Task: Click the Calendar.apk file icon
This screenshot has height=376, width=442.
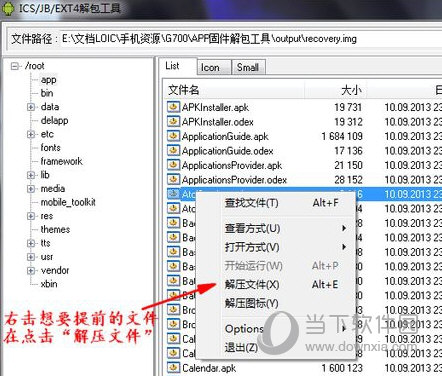Action: tap(173, 368)
